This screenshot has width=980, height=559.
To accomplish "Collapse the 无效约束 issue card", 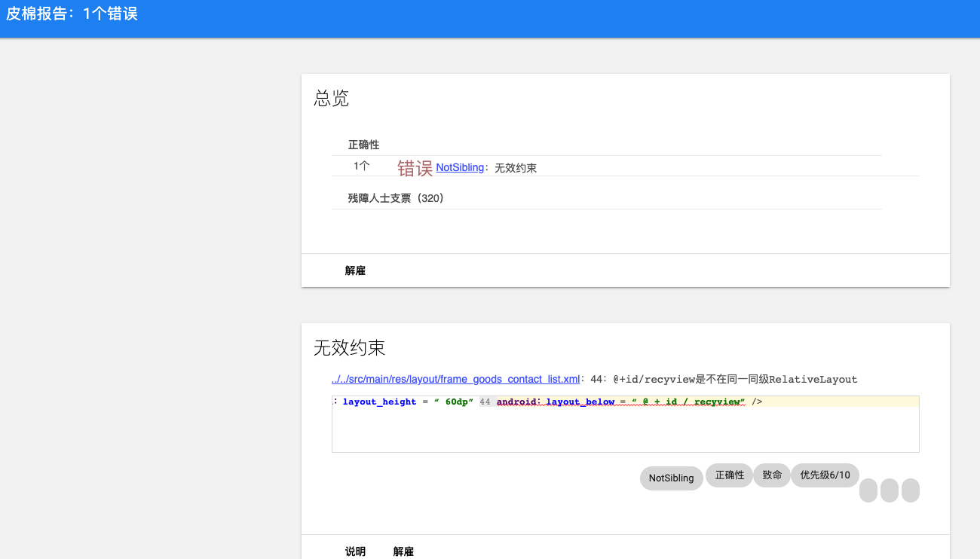I will click(349, 348).
